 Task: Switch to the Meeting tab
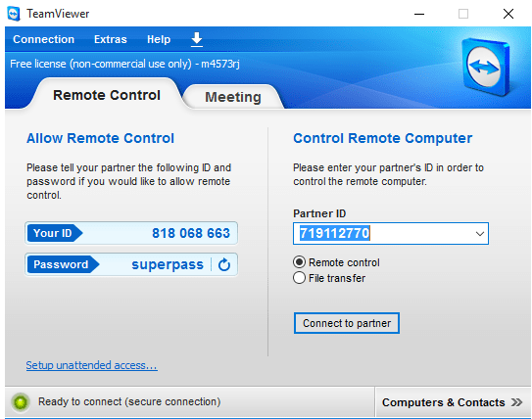tap(233, 97)
